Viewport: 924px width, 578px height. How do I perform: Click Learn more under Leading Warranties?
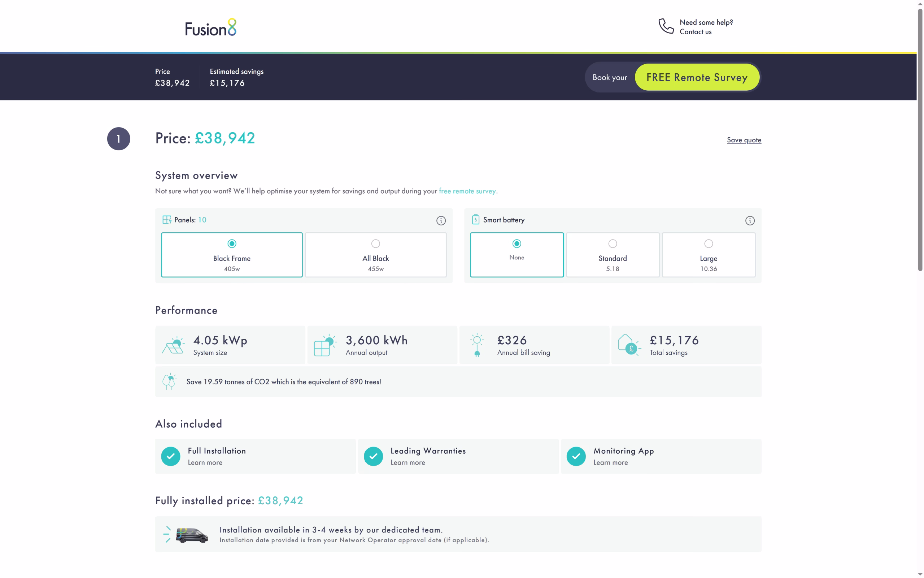coord(408,462)
